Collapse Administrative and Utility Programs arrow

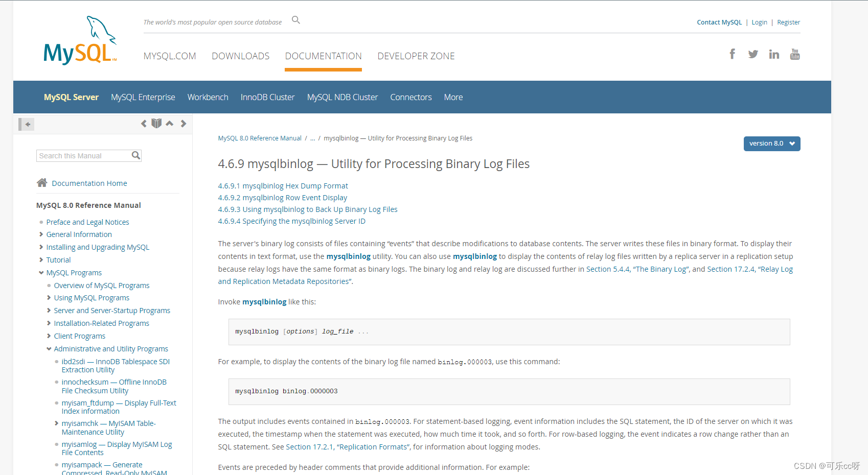(x=49, y=349)
